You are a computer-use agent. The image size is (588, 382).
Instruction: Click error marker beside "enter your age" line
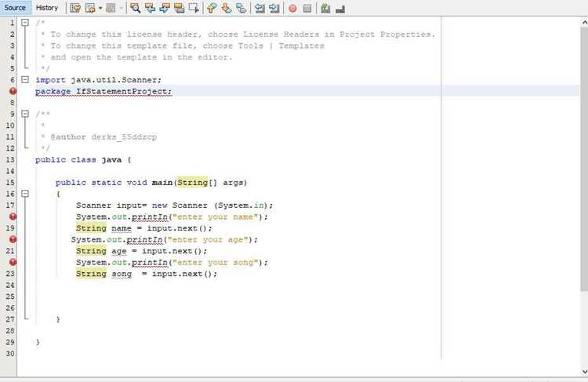[13, 239]
